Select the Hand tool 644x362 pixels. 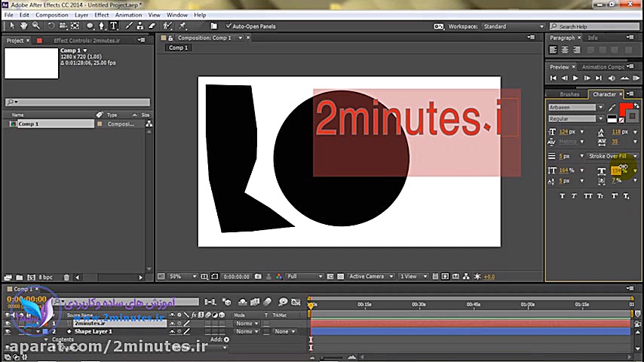pos(25,26)
